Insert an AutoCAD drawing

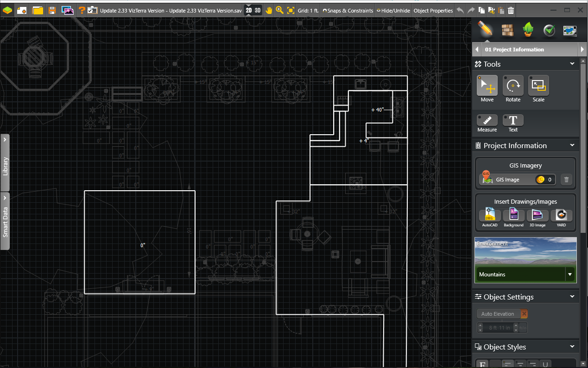click(x=489, y=215)
